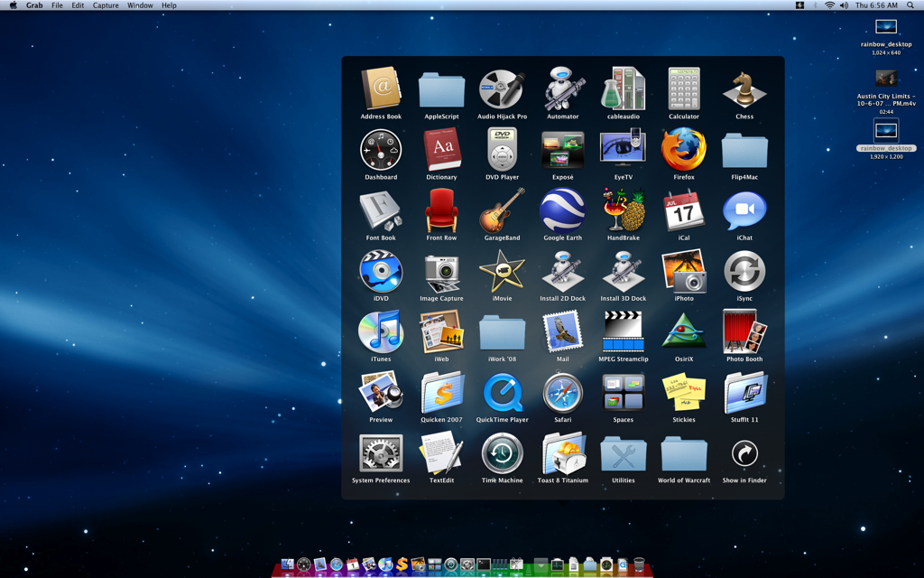Image resolution: width=924 pixels, height=578 pixels.
Task: Open the Dictionary app
Action: (441, 149)
